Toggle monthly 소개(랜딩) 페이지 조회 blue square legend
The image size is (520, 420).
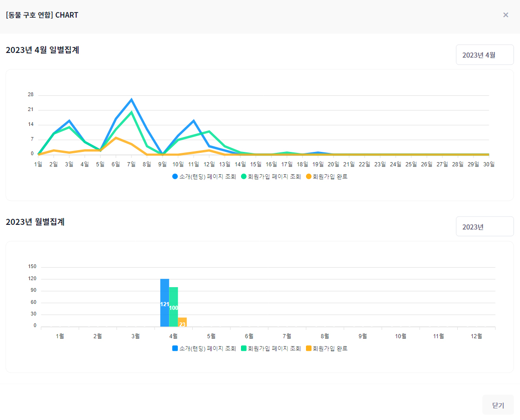pyautogui.click(x=175, y=348)
